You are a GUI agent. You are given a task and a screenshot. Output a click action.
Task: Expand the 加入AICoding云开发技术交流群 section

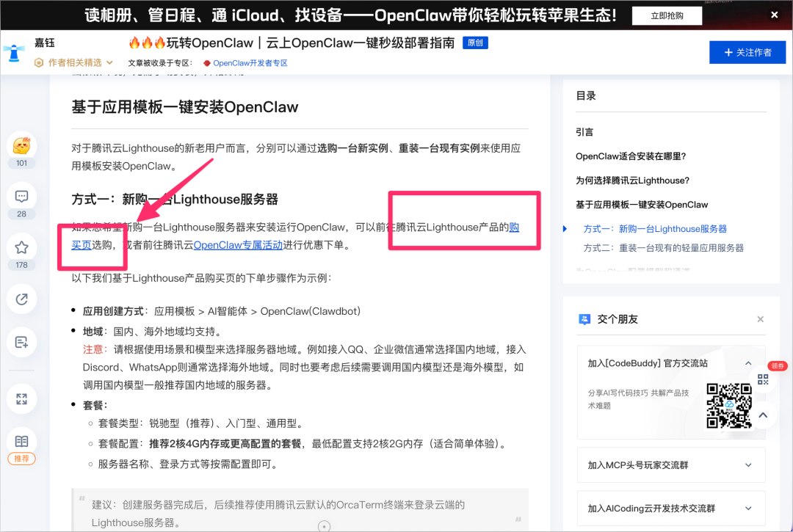pos(748,508)
